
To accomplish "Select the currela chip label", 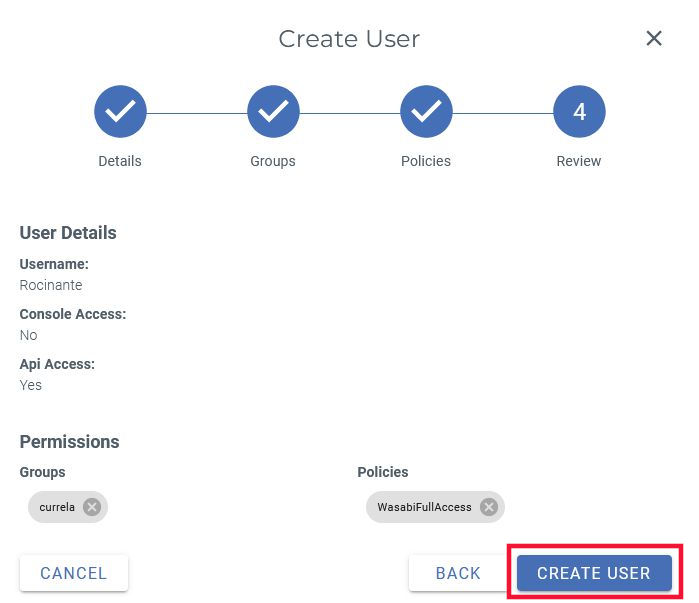I will [x=57, y=507].
